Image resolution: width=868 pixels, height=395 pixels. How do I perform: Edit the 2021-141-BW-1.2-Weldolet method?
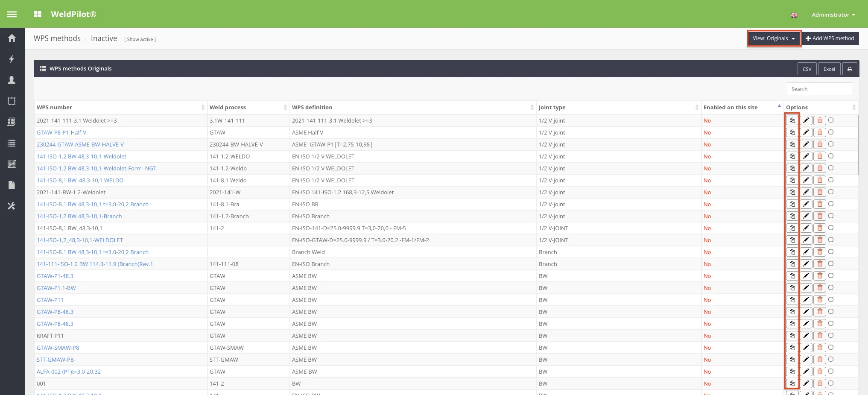[806, 192]
